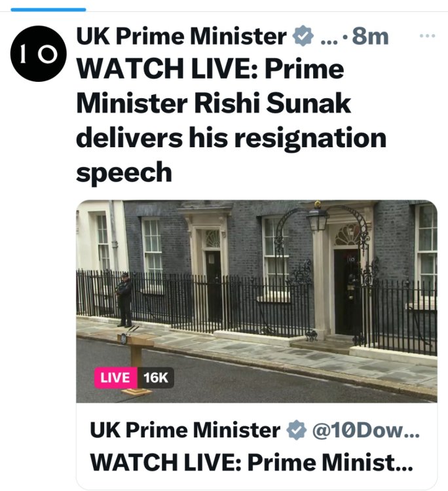The height and width of the screenshot is (491, 448).
Task: Open the tweet's more options ellipsis menu
Action: (426, 35)
